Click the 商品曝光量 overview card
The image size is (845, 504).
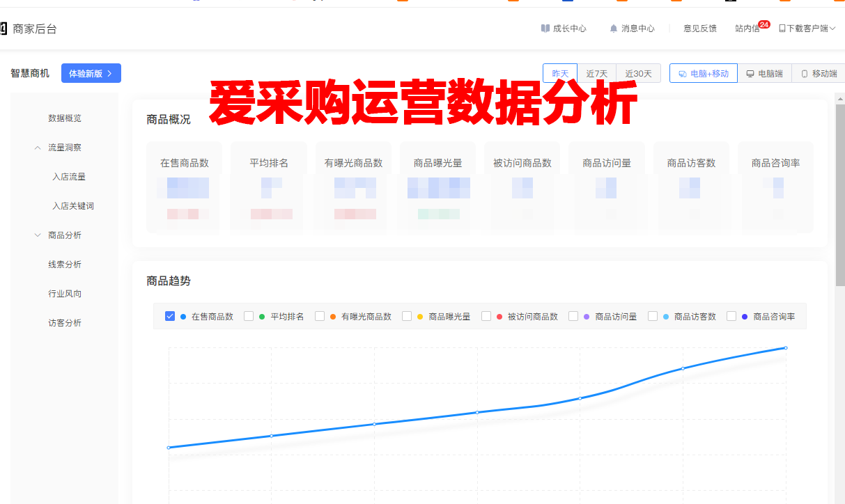pos(437,187)
